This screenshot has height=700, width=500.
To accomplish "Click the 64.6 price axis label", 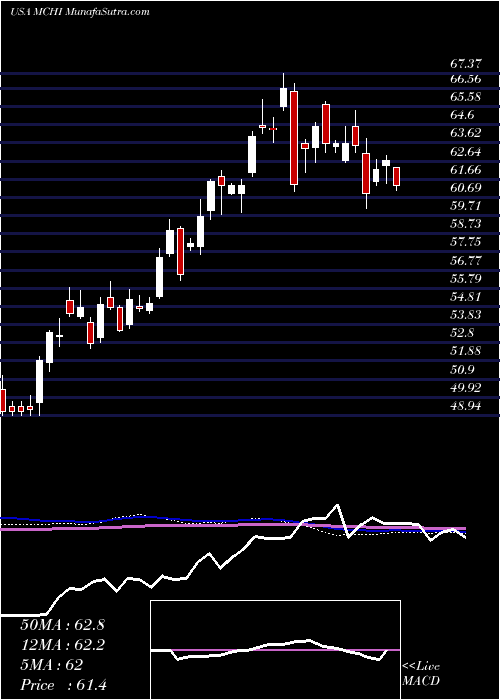I will click(463, 115).
